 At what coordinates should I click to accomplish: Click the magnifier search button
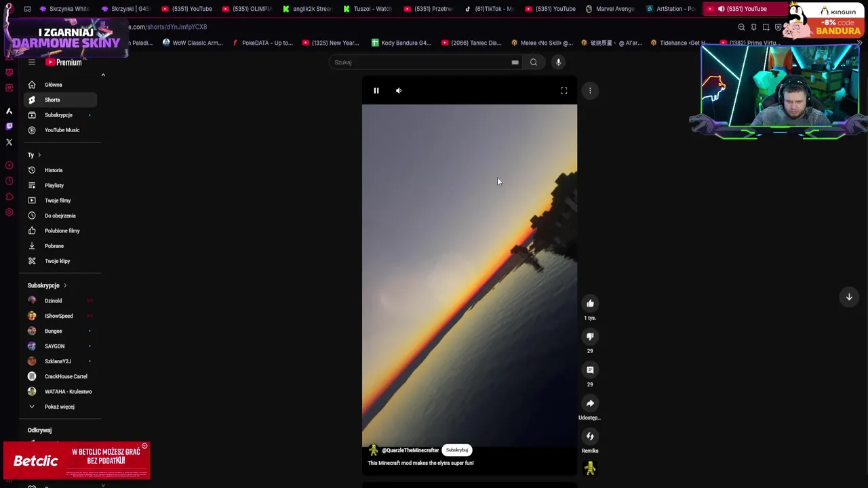pyautogui.click(x=534, y=62)
